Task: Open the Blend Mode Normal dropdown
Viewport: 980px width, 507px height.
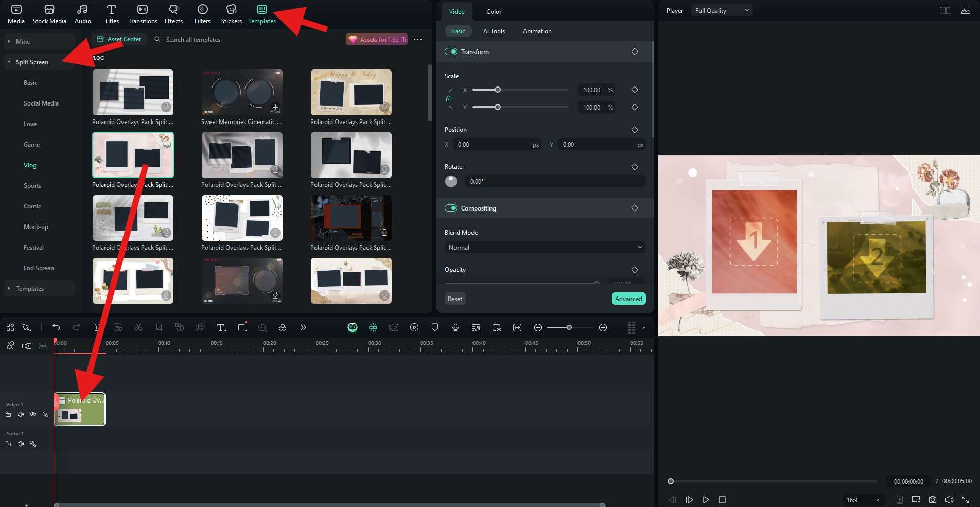Action: click(545, 248)
